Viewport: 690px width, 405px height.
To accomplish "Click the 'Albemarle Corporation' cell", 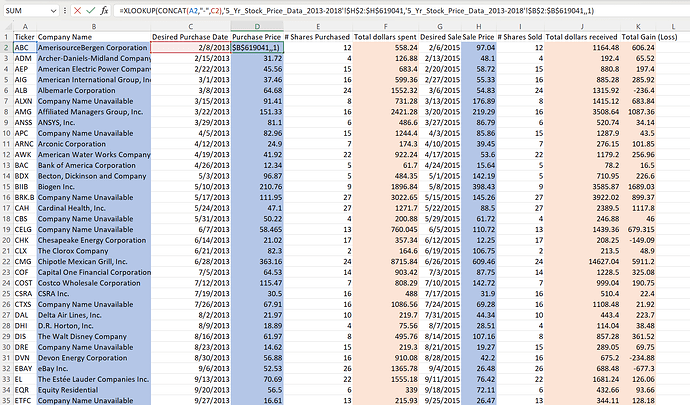I will click(x=94, y=90).
